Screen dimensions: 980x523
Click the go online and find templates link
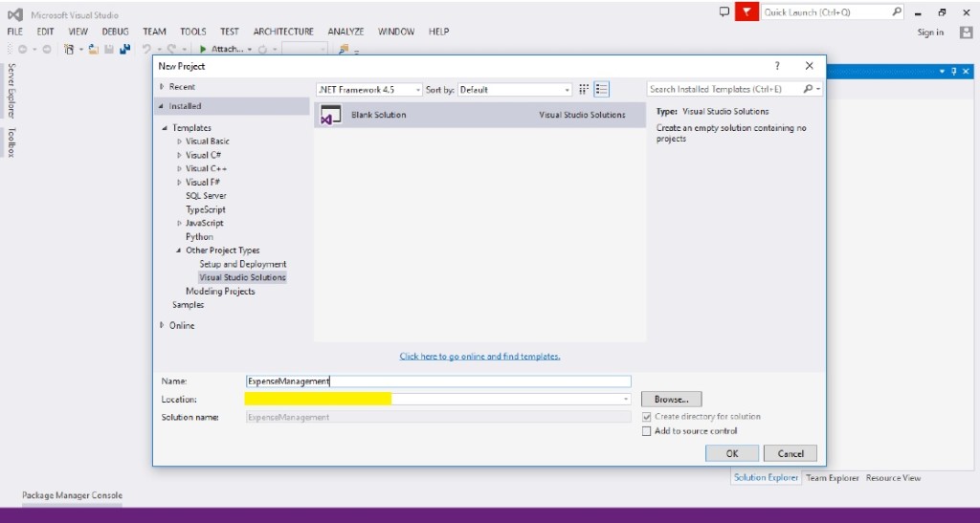tap(480, 357)
